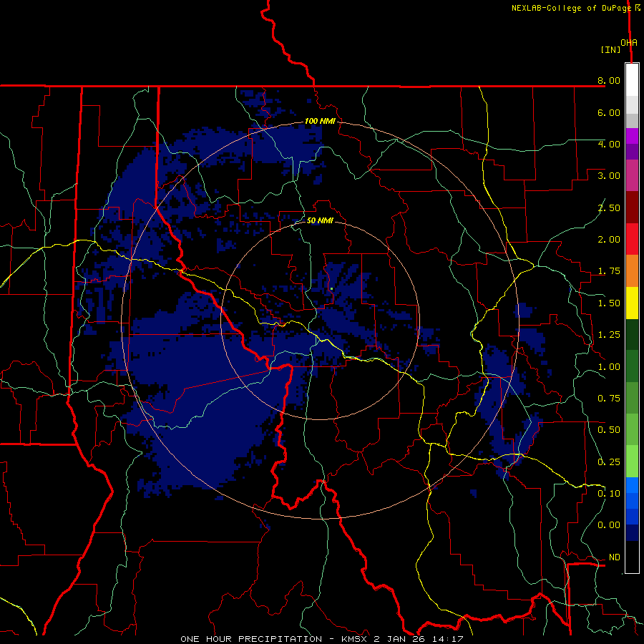Select the orange legend swatch
Viewport: 644px width, 644px height.
coord(632,271)
